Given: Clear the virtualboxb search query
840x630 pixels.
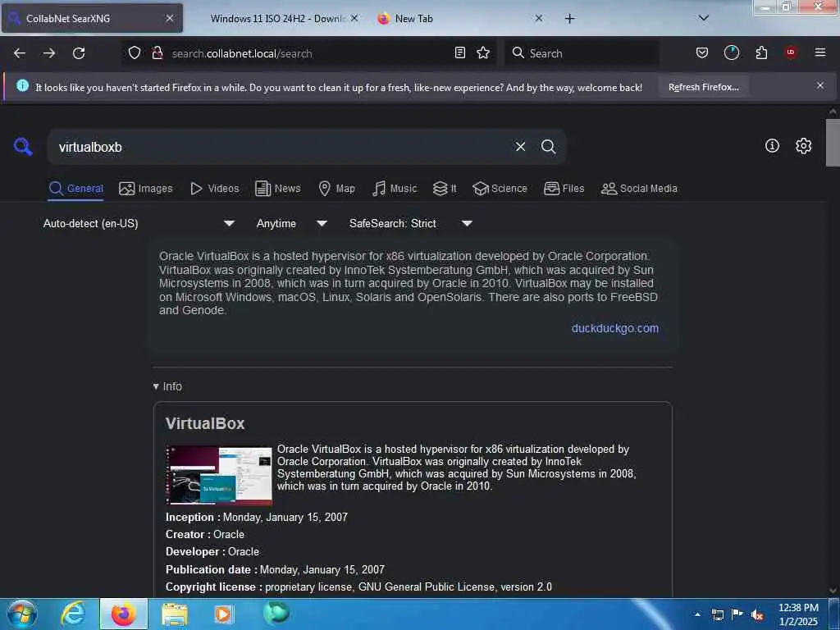Looking at the screenshot, I should pos(520,147).
